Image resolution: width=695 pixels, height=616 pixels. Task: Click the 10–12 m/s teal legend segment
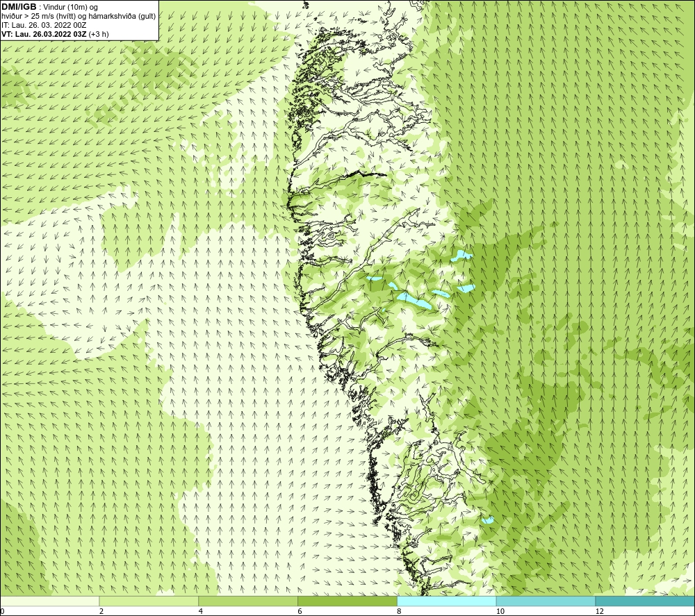point(546,601)
